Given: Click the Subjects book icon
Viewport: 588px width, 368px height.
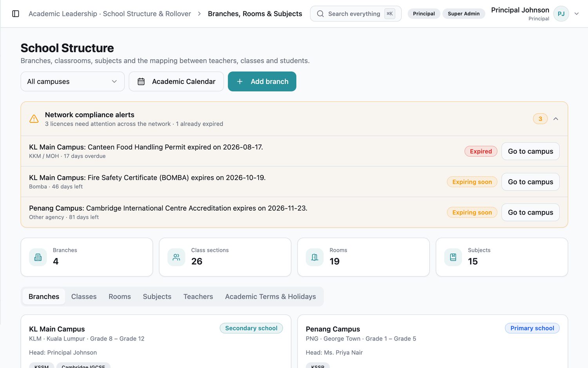Looking at the screenshot, I should (453, 257).
